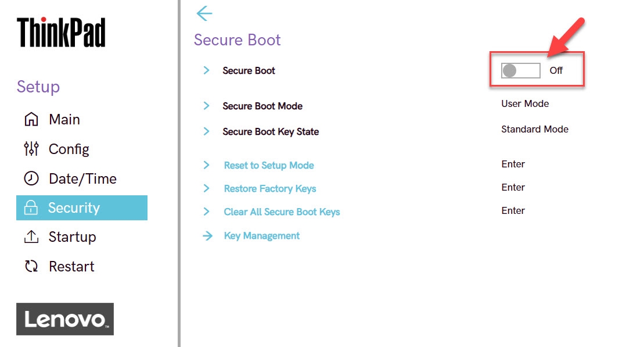Toggle the Secure Boot switch on

(x=521, y=70)
